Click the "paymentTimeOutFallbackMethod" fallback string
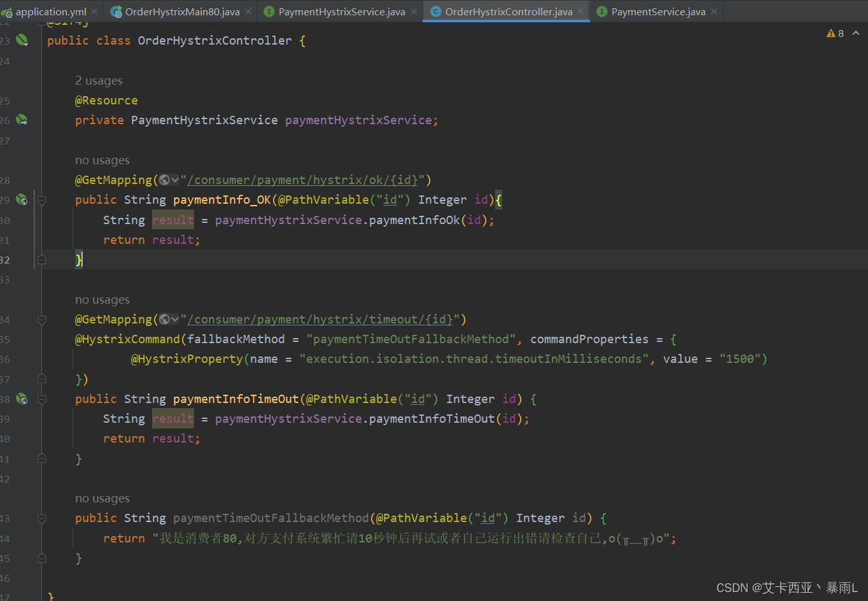868x601 pixels. (x=411, y=339)
